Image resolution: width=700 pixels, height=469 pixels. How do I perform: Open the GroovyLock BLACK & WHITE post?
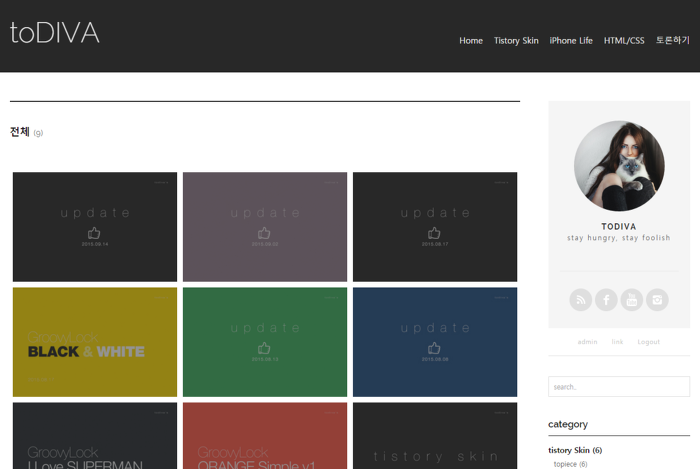[x=95, y=342]
